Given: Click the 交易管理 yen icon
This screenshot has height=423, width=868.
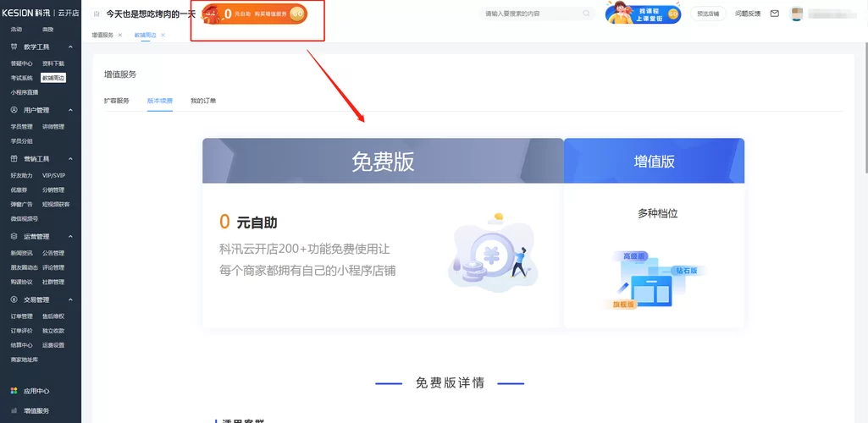Looking at the screenshot, I should [x=14, y=299].
